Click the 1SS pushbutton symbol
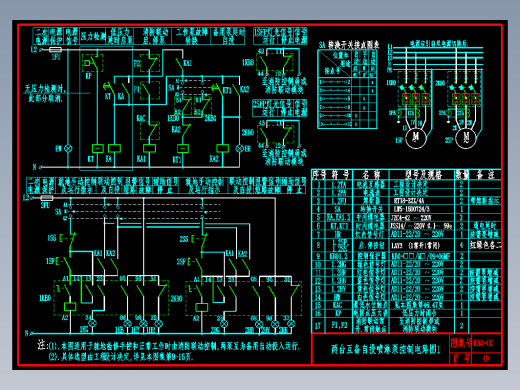 [x=68, y=239]
